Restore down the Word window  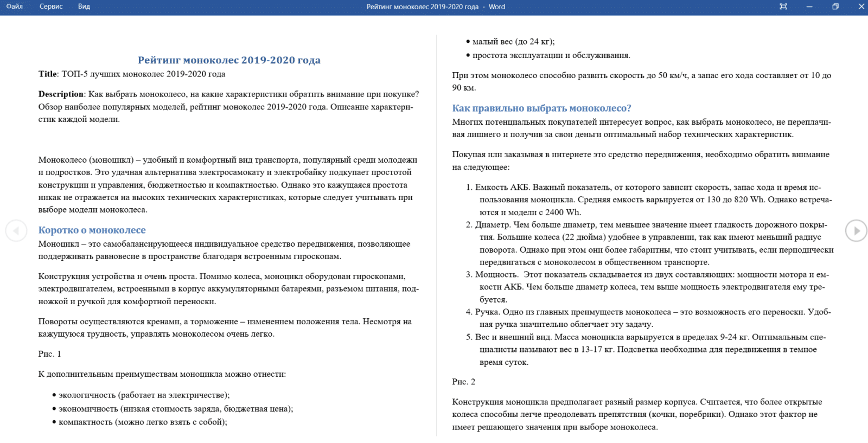tap(835, 7)
